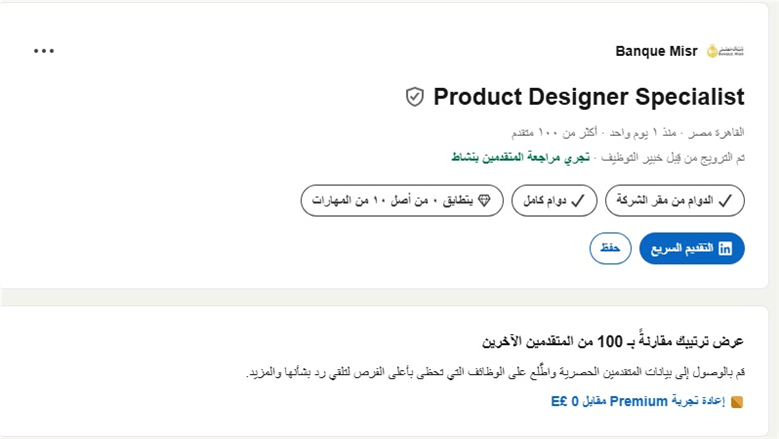Click the gold Premium square icon

coord(737,402)
